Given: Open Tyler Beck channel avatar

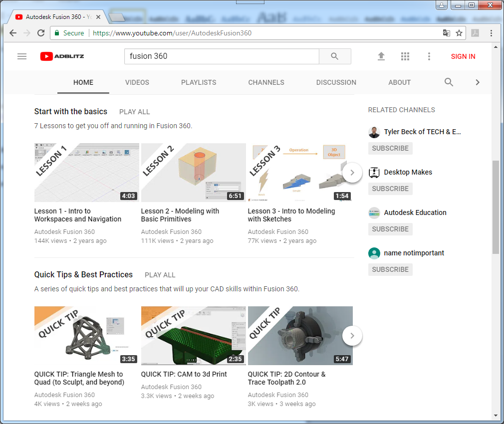Looking at the screenshot, I should click(374, 132).
